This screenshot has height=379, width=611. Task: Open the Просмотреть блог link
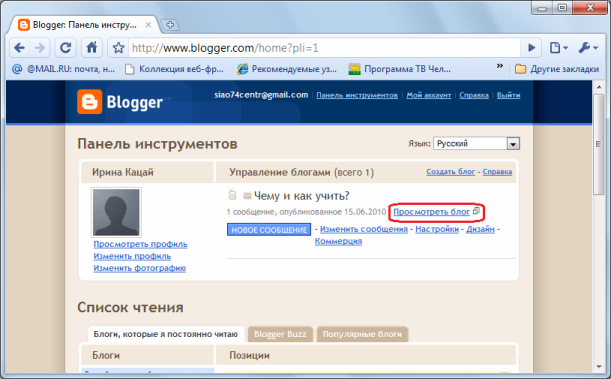[431, 212]
